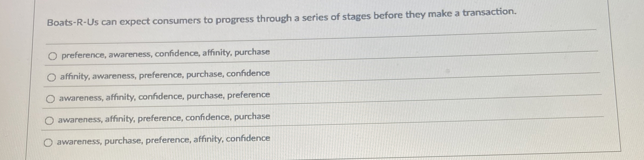Click the last answer option text

(x=163, y=140)
